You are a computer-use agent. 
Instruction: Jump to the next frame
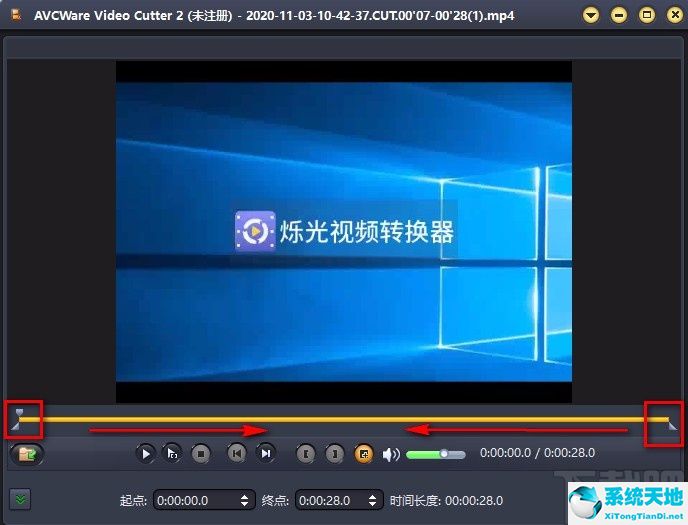(265, 454)
